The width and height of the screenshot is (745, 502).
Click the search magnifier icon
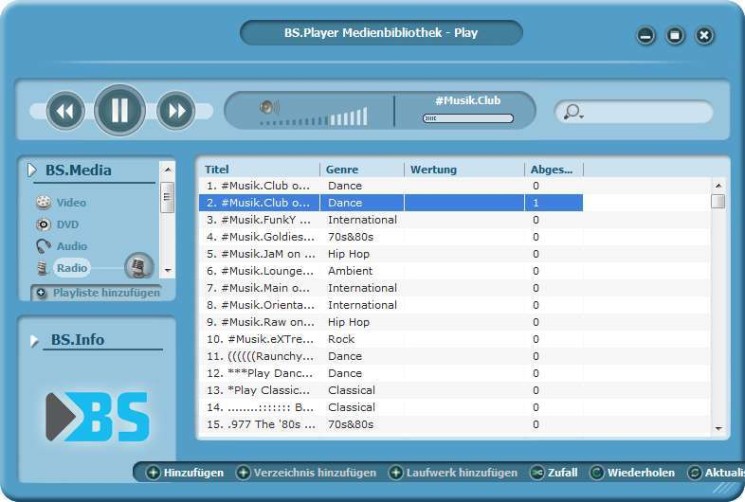(x=573, y=112)
